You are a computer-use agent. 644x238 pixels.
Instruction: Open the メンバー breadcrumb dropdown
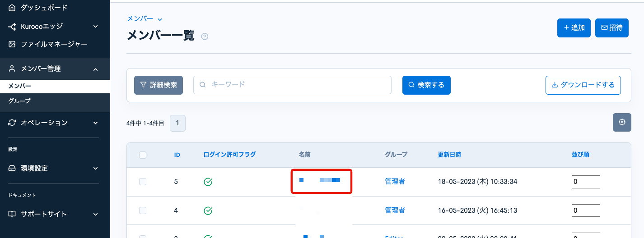[x=145, y=18]
